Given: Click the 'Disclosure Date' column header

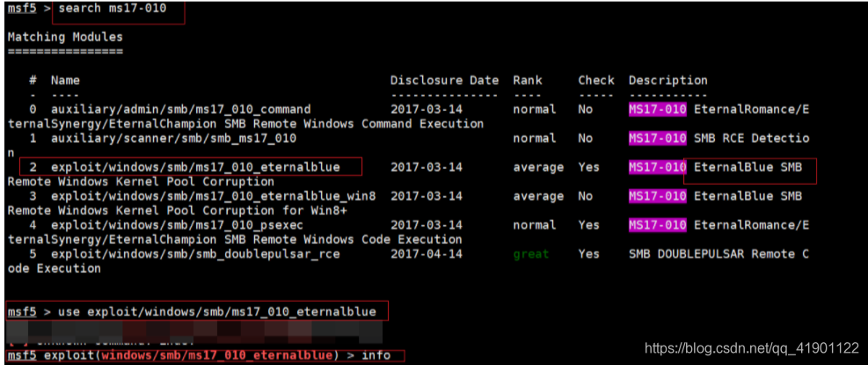Looking at the screenshot, I should click(x=444, y=80).
